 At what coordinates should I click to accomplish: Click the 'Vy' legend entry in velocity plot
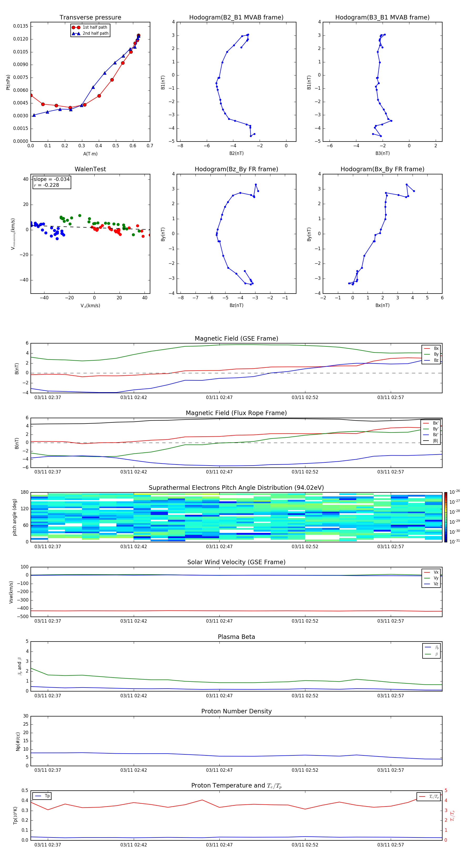[x=431, y=578]
